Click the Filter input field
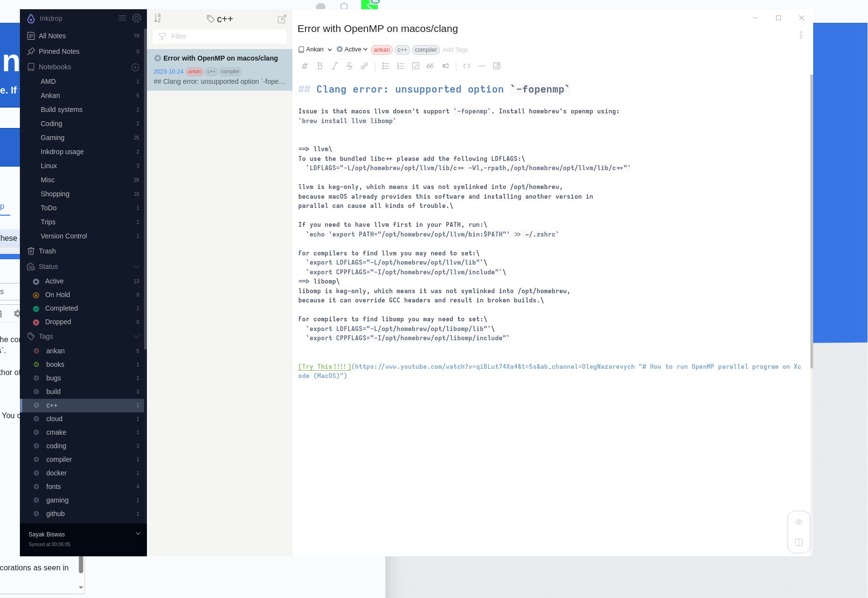Image resolution: width=868 pixels, height=598 pixels. [220, 36]
